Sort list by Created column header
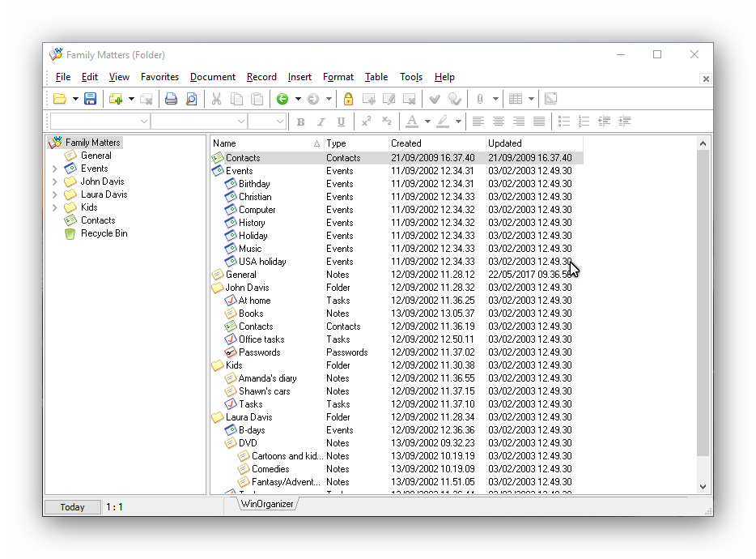 [x=436, y=143]
